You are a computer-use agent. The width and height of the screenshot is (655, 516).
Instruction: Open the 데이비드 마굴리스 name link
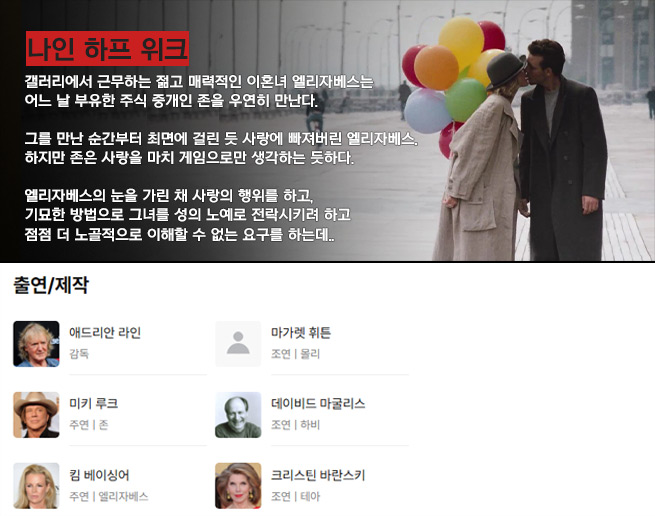[318, 404]
